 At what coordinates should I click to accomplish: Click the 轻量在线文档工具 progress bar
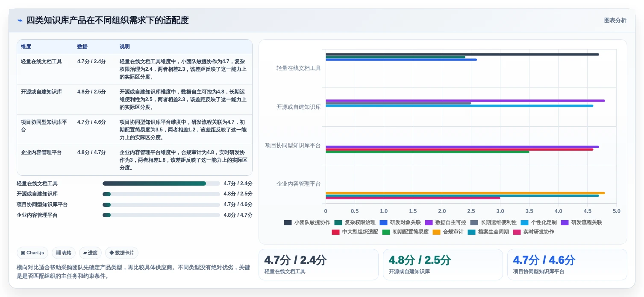[161, 183]
